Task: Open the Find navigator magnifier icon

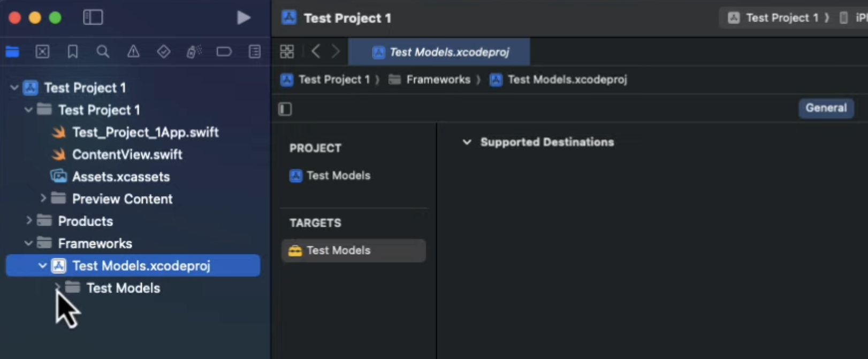Action: pyautogui.click(x=103, y=51)
